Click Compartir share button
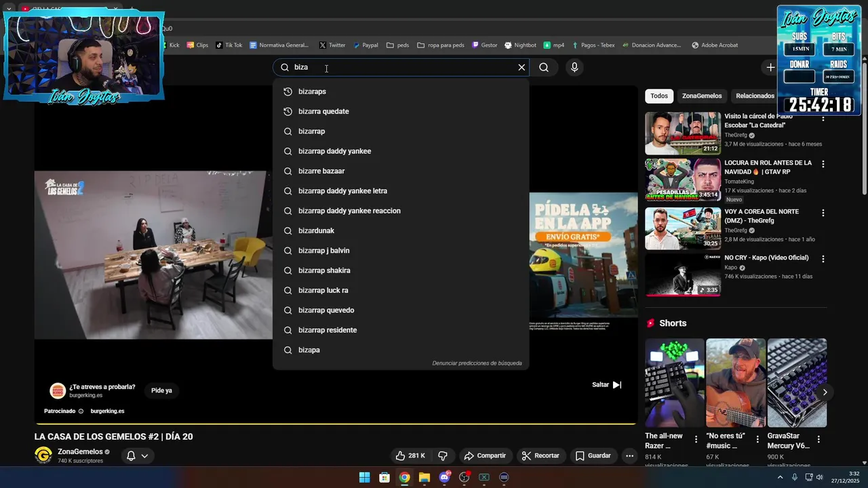Screen dimensions: 868x488 click(x=485, y=455)
